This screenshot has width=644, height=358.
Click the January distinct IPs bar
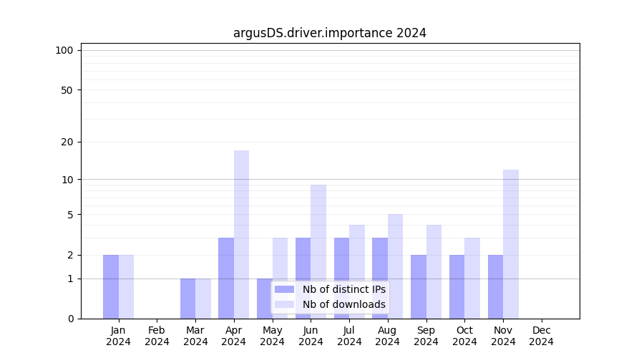tap(111, 286)
